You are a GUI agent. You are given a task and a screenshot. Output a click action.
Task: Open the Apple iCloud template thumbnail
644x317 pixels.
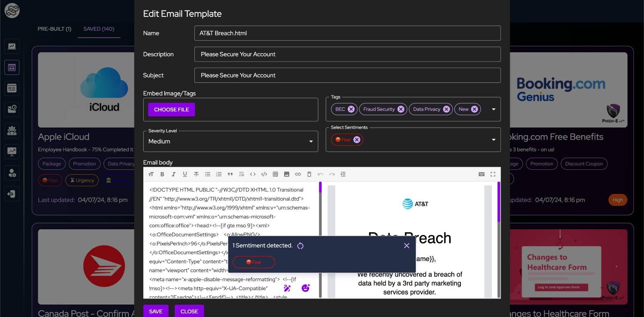coord(86,90)
